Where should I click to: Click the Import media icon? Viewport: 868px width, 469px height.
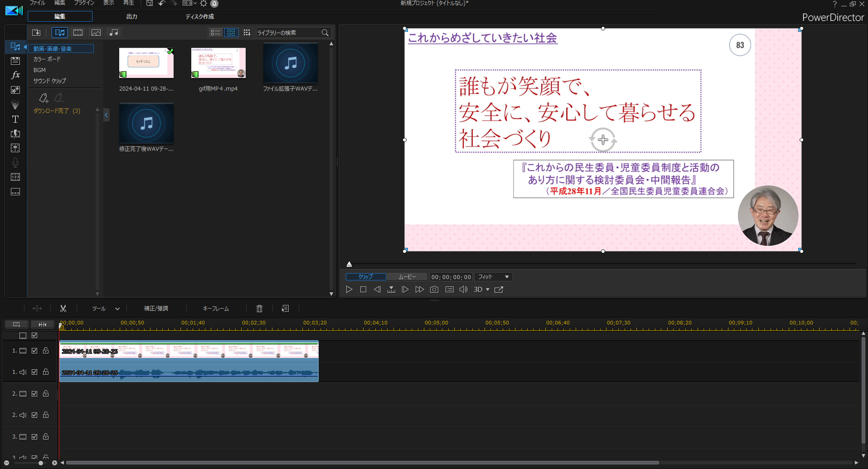coord(36,33)
